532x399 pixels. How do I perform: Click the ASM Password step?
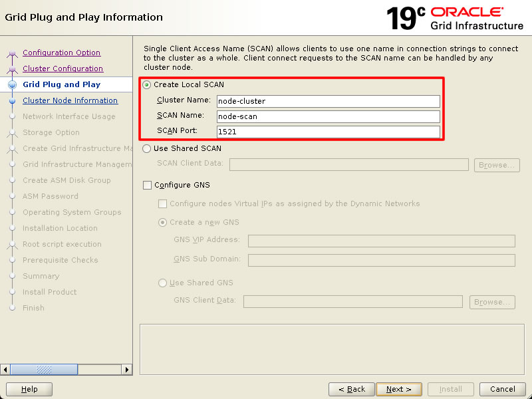51,196
